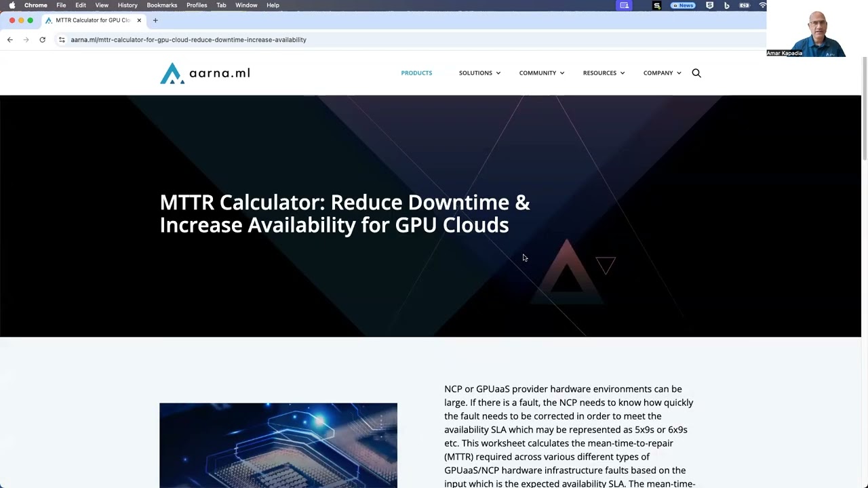Click the "NCP or GPUaaS provider hardware" paragraph text
Viewport: 868px width, 488px height.
pos(570,436)
